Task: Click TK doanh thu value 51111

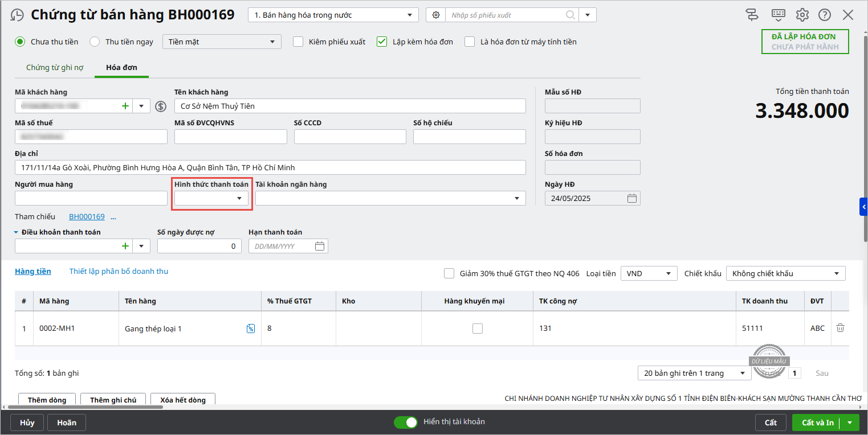Action: pos(752,329)
